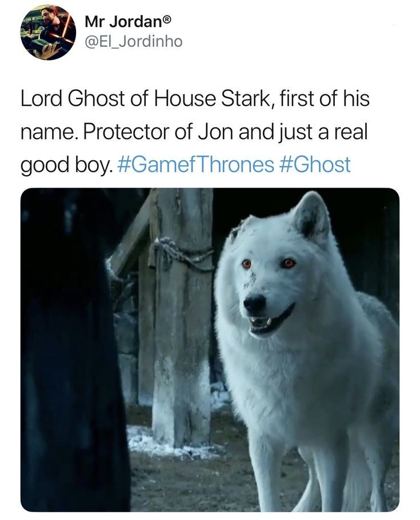Select the circular profile picture thumbnail
420x520 pixels.
coord(48,33)
